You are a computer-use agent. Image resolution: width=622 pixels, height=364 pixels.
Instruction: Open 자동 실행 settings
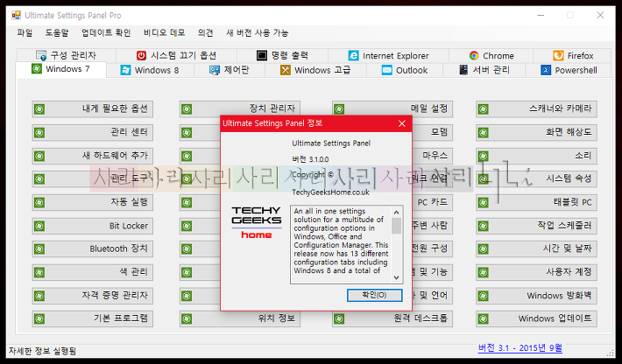(93, 202)
